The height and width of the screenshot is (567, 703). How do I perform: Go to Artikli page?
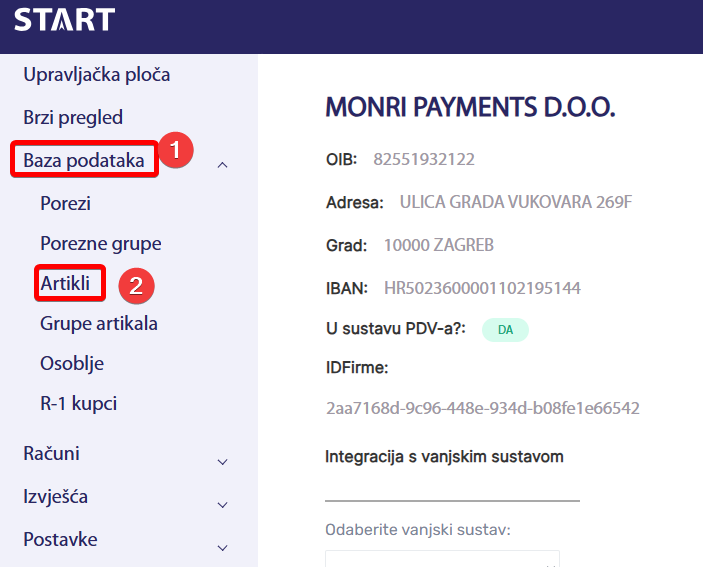(65, 284)
